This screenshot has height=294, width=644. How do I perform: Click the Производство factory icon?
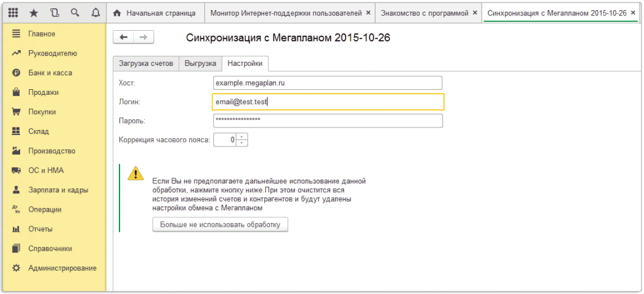[16, 151]
